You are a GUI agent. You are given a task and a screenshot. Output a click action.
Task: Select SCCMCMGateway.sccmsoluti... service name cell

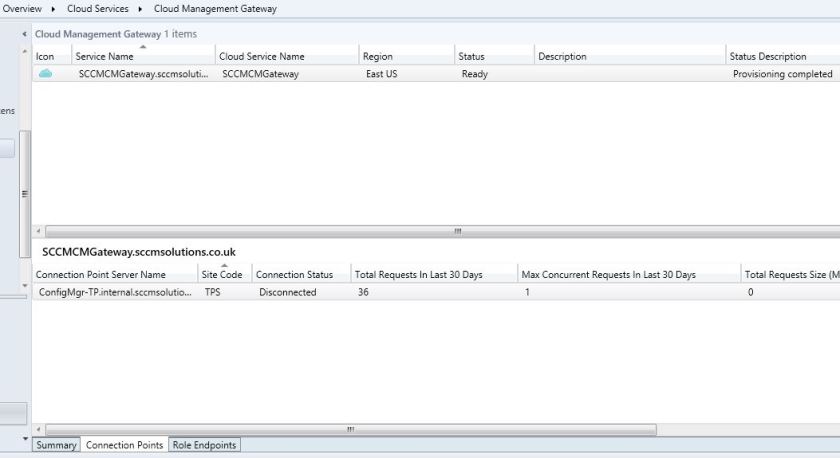click(143, 74)
